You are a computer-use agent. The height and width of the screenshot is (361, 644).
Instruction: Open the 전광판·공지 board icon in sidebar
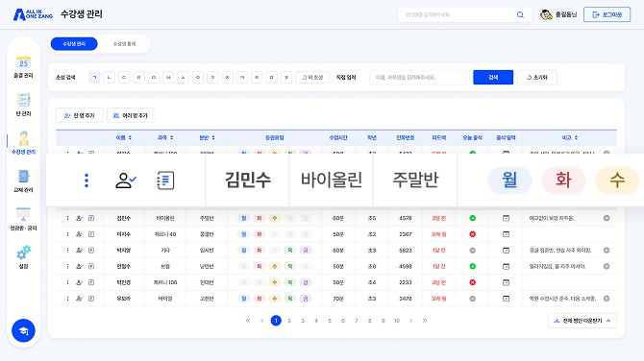tap(23, 214)
